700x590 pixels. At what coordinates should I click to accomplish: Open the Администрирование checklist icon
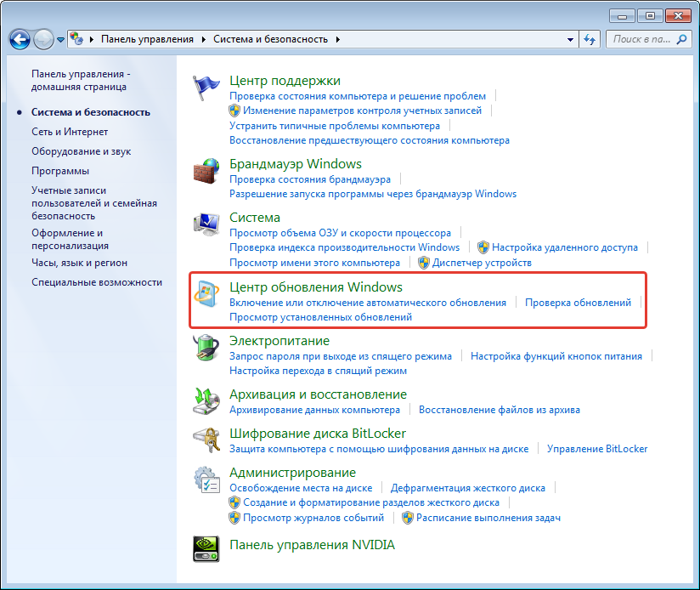206,480
